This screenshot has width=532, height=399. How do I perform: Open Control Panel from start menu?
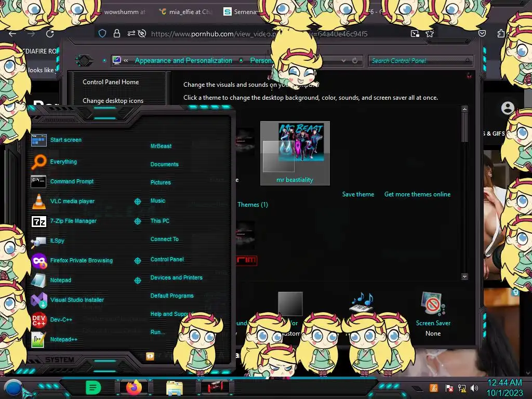click(167, 259)
